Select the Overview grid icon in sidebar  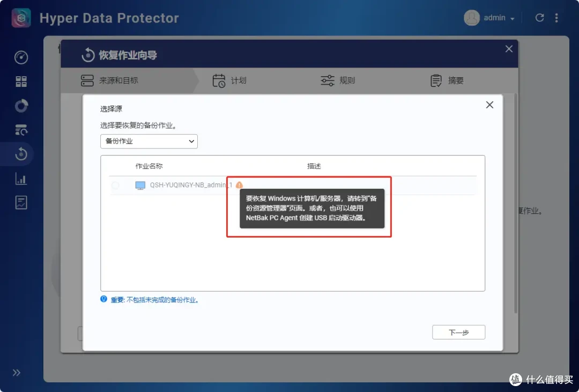[x=20, y=82]
